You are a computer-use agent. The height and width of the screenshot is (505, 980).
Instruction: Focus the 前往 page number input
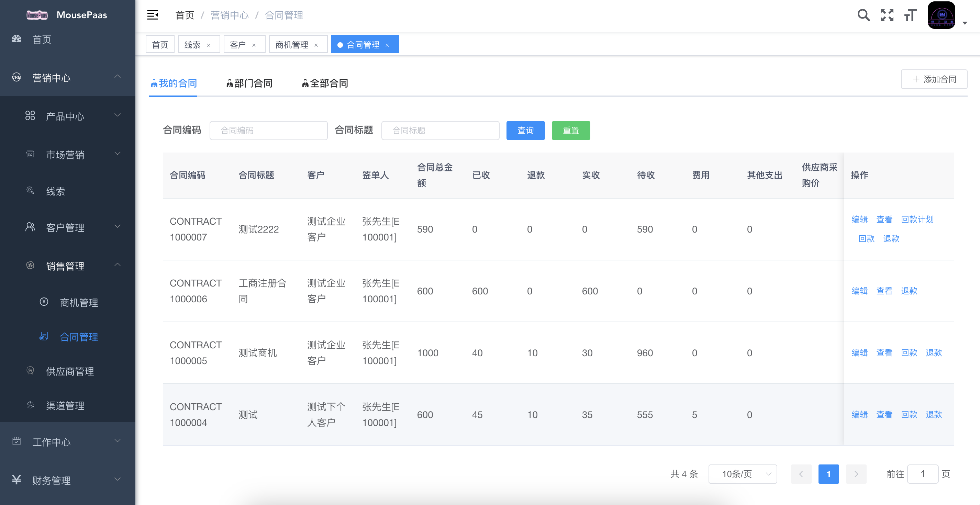(923, 474)
